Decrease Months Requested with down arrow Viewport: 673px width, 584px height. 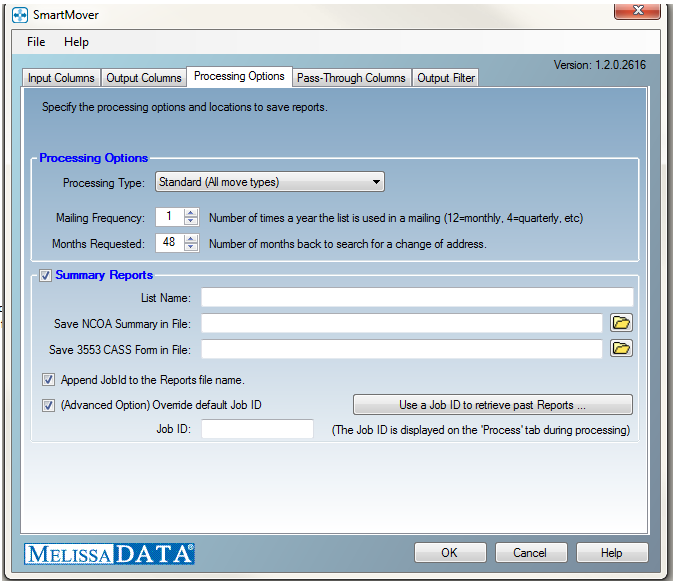point(191,247)
